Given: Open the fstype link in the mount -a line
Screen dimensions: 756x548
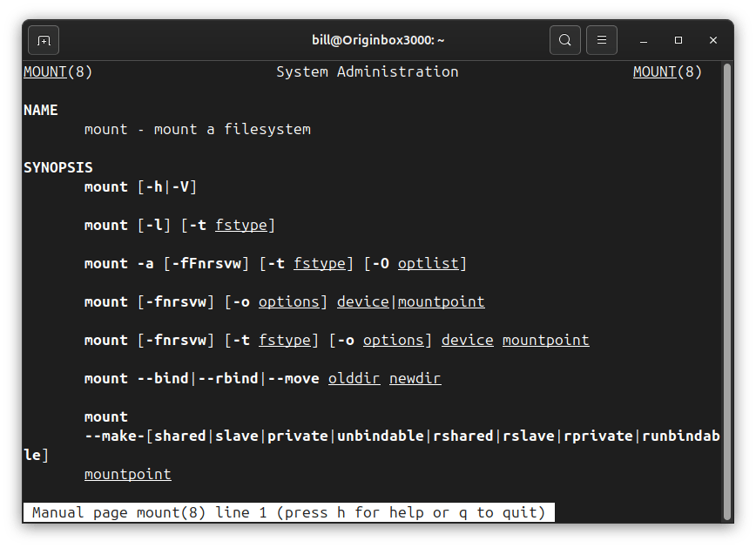Looking at the screenshot, I should tap(321, 263).
